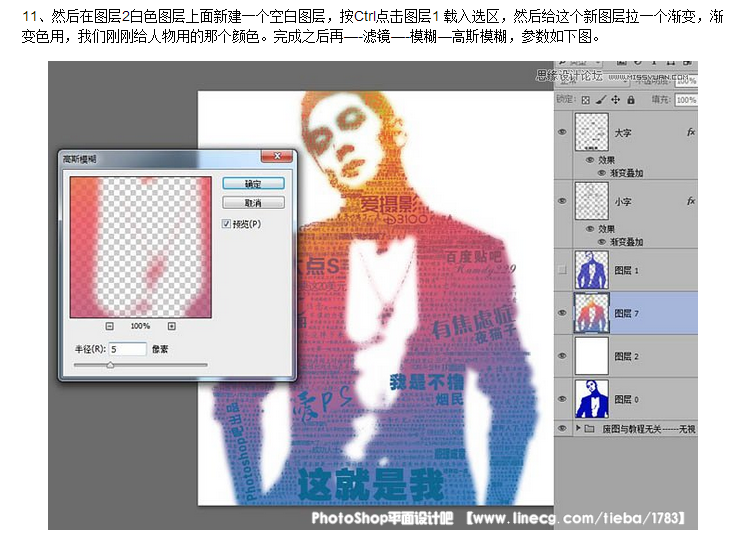Select the layer named 图层 7
This screenshot has width=735, height=535.
click(x=626, y=313)
